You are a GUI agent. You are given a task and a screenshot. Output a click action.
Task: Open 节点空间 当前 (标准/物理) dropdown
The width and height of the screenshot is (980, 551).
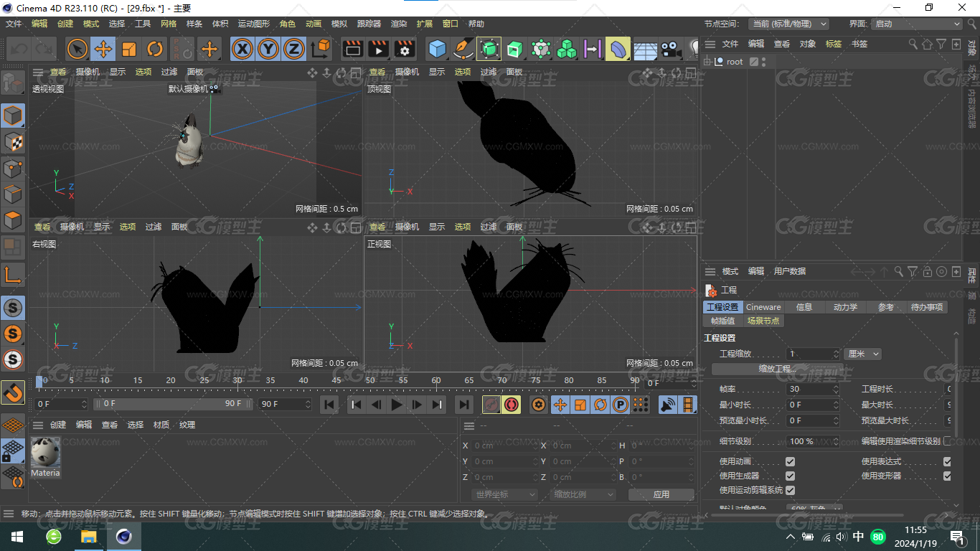point(788,24)
